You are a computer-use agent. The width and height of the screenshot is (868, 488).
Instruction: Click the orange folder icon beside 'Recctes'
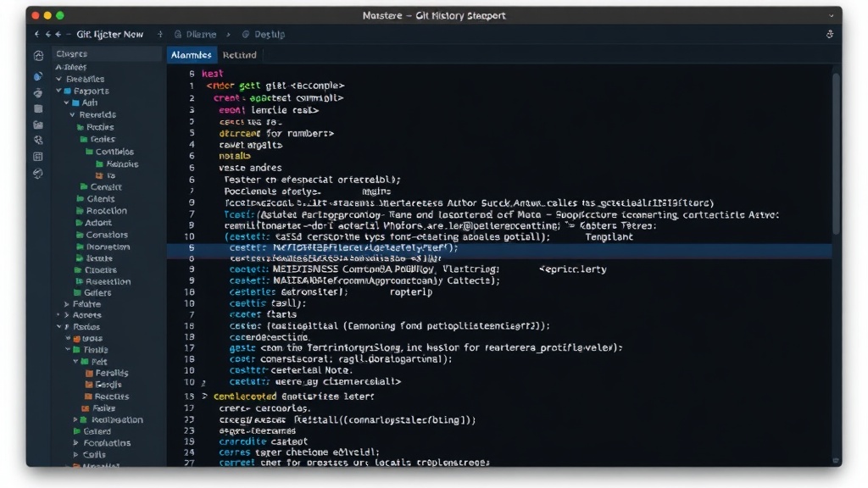[x=88, y=396]
